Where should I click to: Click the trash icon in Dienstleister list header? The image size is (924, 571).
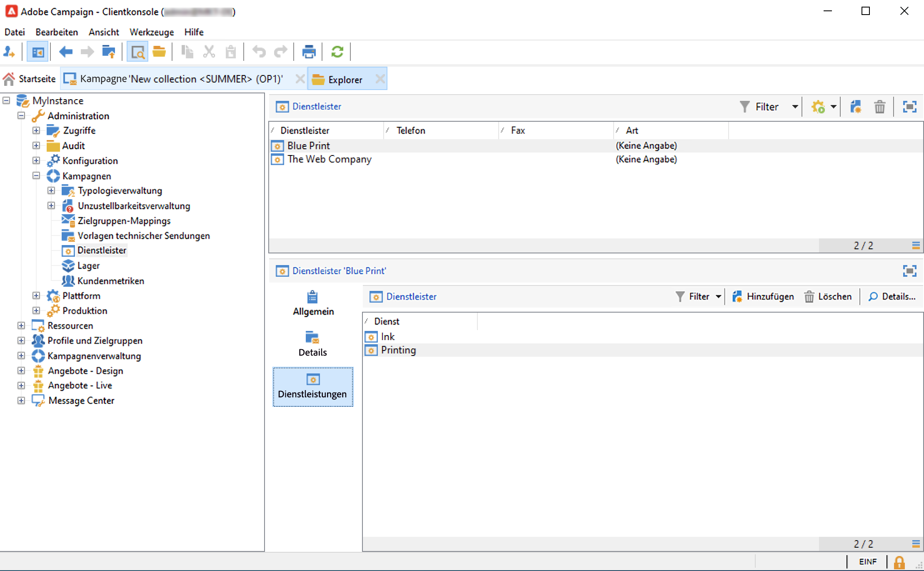[x=879, y=107]
